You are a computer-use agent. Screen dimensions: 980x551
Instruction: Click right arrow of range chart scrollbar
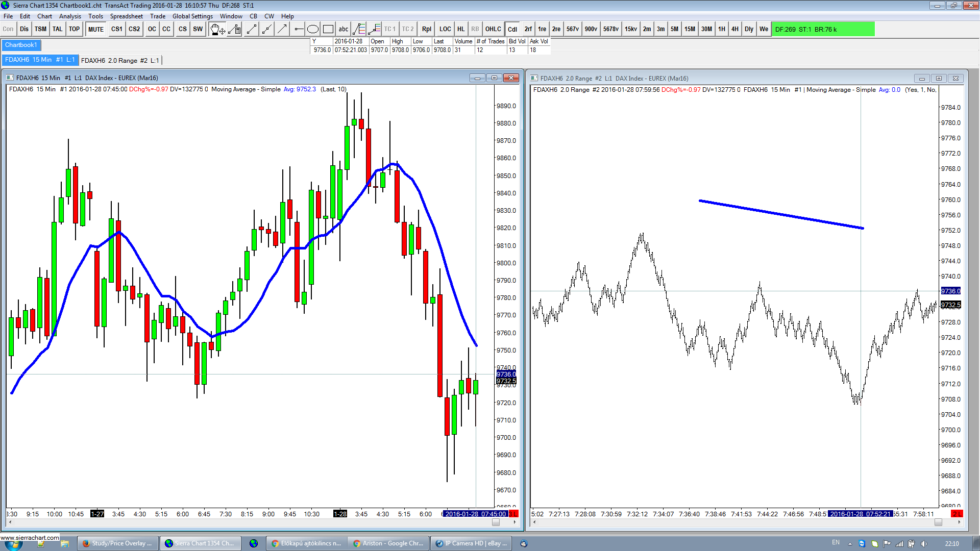click(960, 522)
